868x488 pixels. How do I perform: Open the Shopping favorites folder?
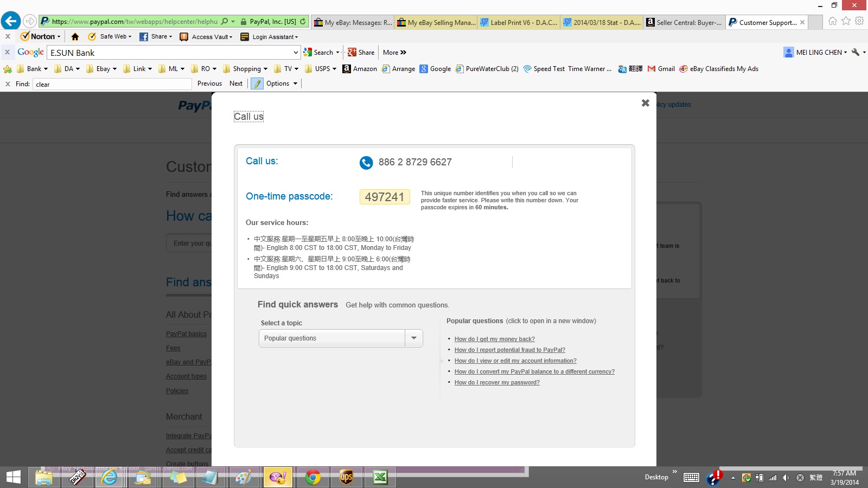point(245,69)
